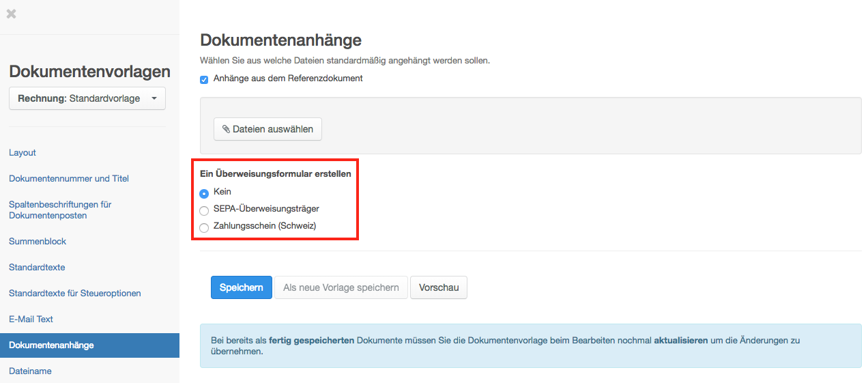Close the sidebar with the X icon

click(11, 14)
